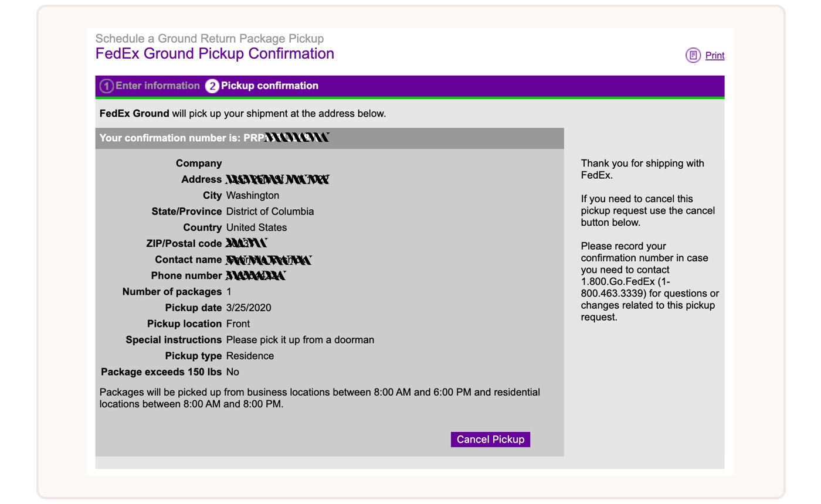821x504 pixels.
Task: Click the Print document icon
Action: point(693,56)
